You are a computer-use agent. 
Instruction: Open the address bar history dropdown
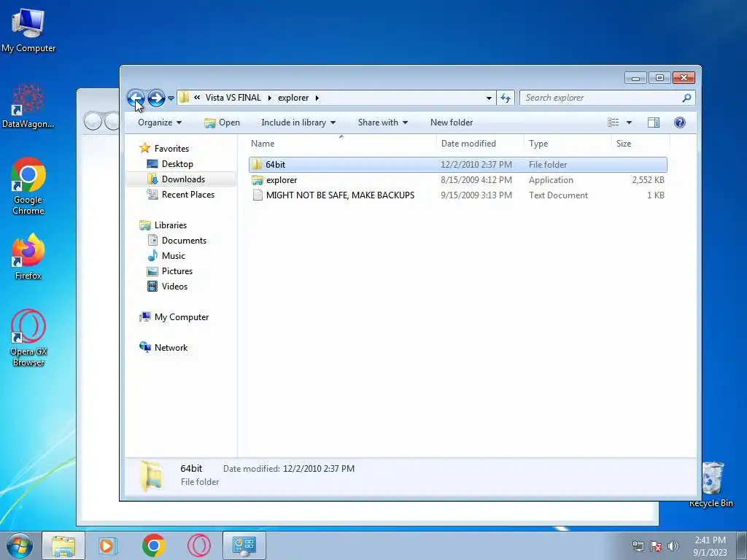489,98
